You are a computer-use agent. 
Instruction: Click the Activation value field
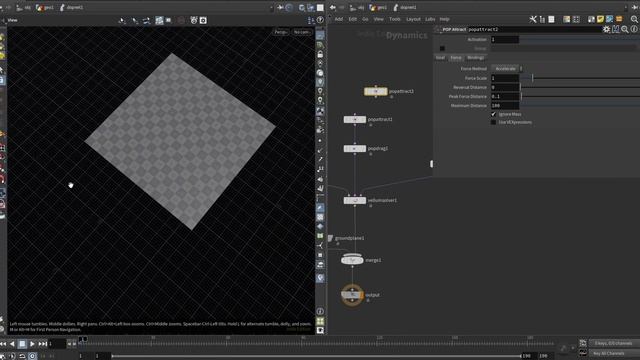point(505,40)
